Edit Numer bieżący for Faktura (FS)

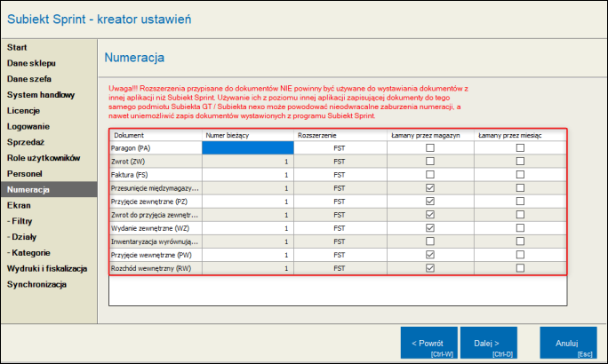(248, 175)
